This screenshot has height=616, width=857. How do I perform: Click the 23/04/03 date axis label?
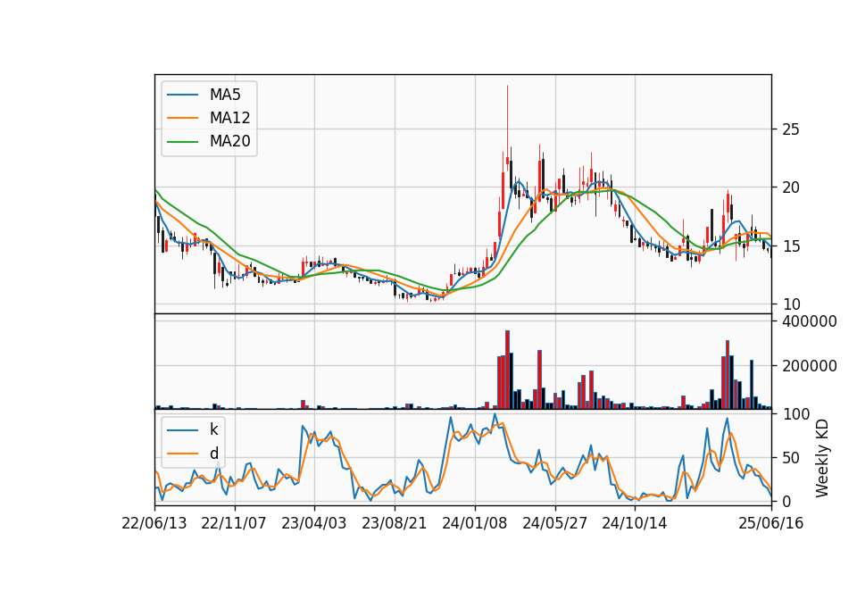[x=314, y=523]
